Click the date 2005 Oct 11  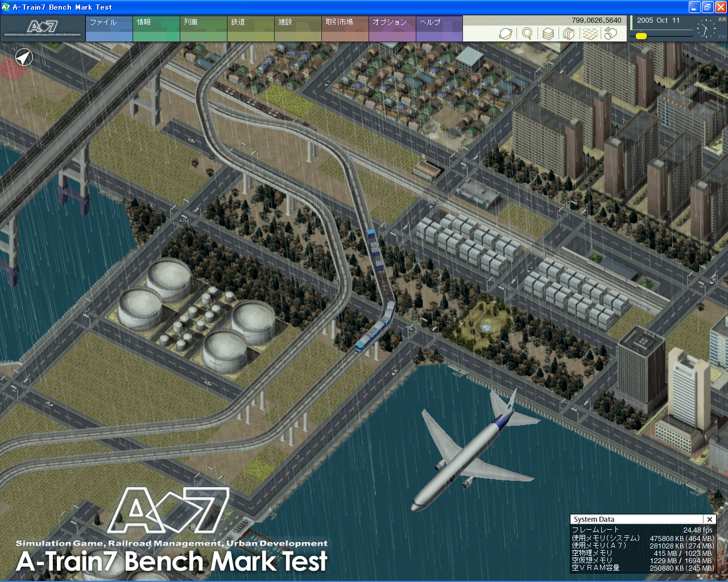coord(658,20)
